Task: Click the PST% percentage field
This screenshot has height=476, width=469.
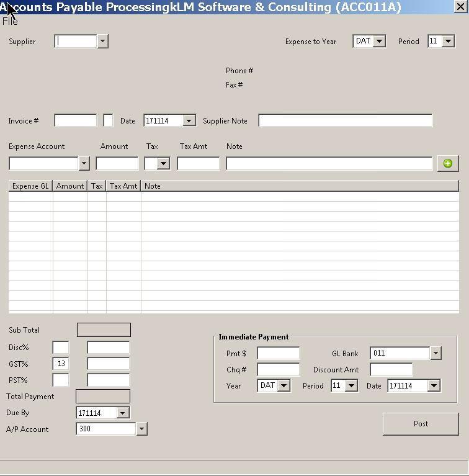Action: tap(61, 380)
